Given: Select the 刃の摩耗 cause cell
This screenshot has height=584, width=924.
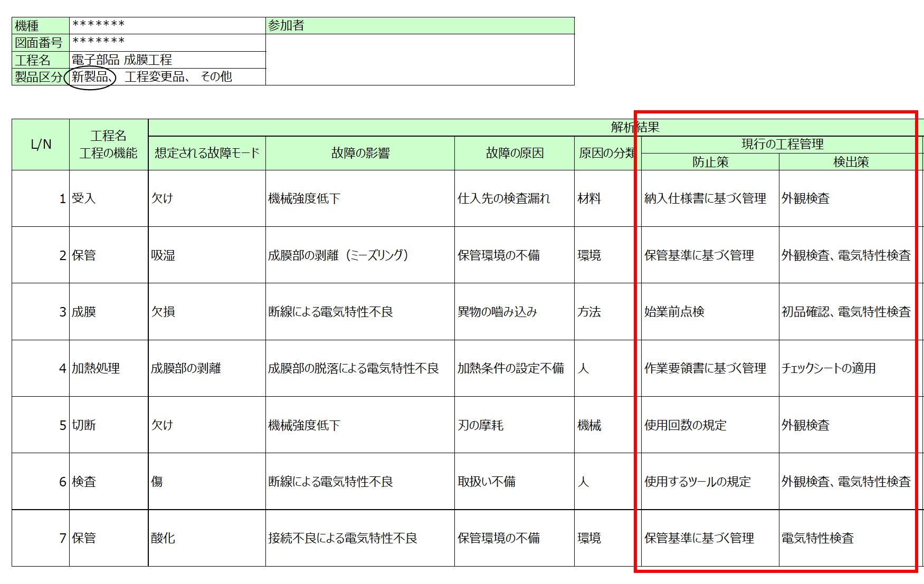Looking at the screenshot, I should click(x=515, y=425).
